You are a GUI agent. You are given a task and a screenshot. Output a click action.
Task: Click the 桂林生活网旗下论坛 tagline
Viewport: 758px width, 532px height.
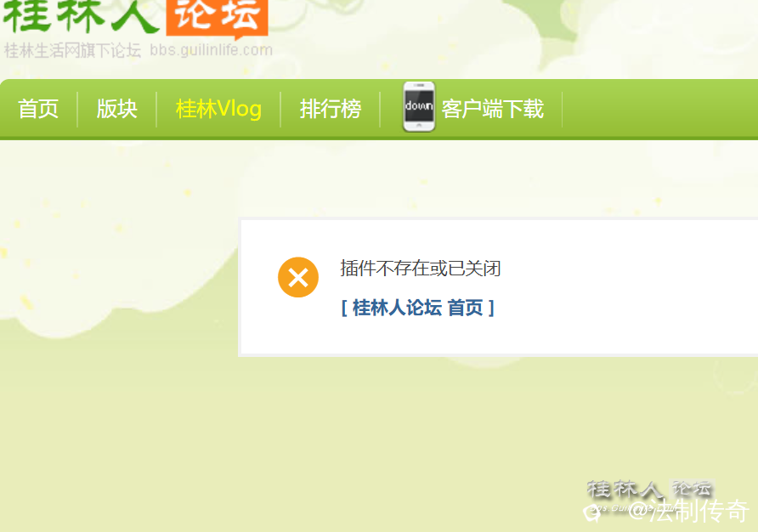click(72, 50)
